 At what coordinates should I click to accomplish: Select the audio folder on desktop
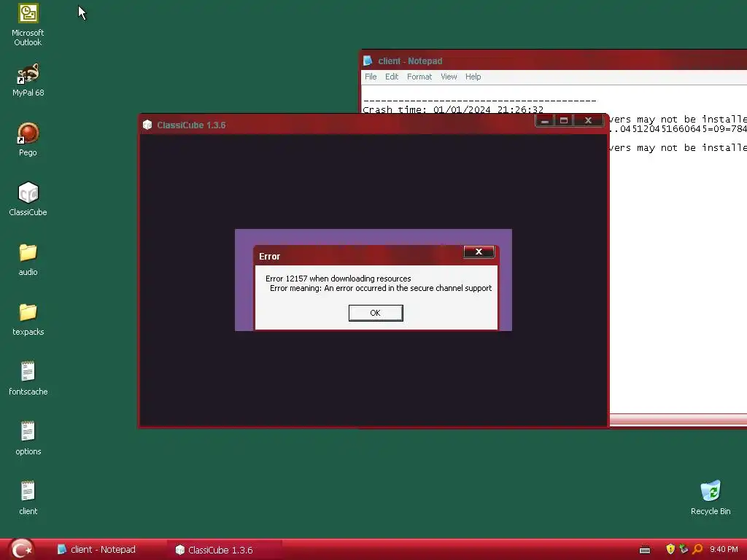[x=28, y=260]
